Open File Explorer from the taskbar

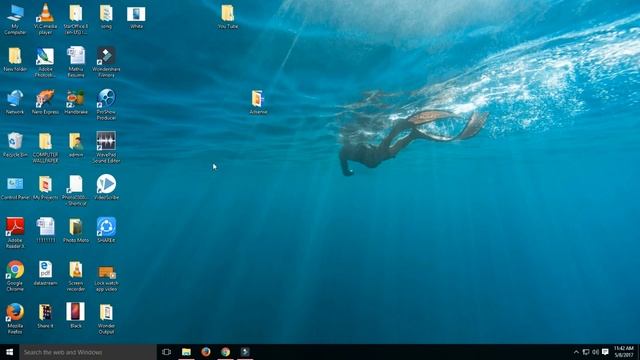click(x=186, y=352)
